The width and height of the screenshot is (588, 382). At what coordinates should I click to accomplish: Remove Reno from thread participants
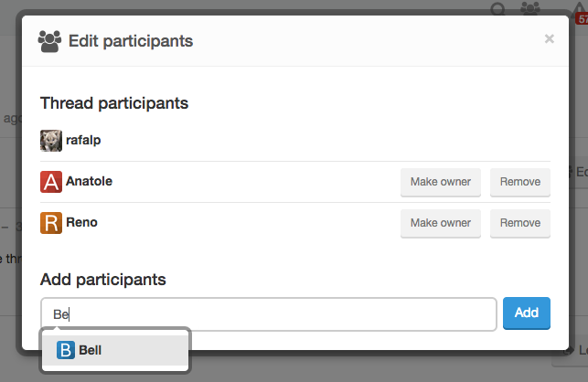[x=520, y=223]
